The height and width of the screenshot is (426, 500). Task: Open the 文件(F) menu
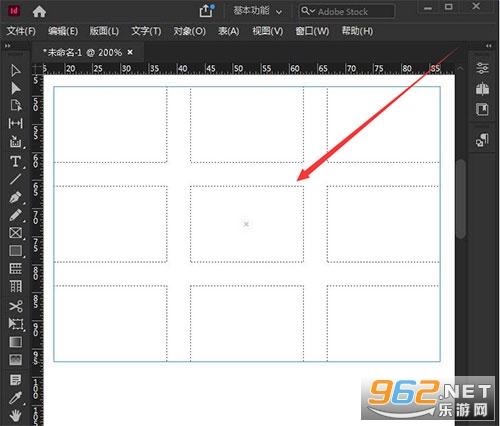21,31
